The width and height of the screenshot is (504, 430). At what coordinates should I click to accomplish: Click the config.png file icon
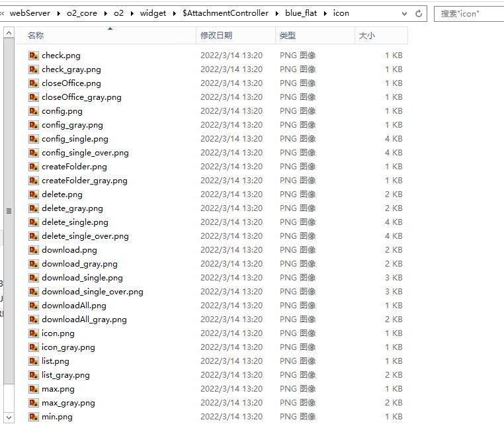point(34,111)
